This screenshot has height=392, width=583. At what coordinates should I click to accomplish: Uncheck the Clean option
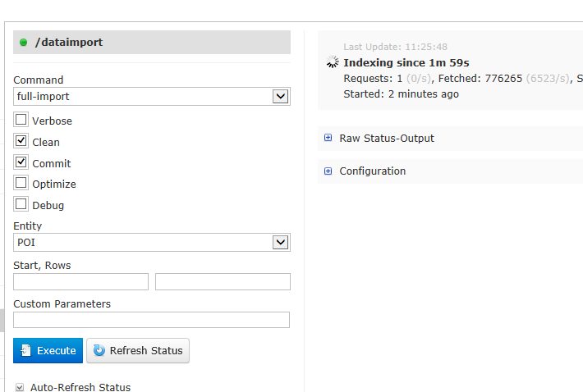click(21, 141)
